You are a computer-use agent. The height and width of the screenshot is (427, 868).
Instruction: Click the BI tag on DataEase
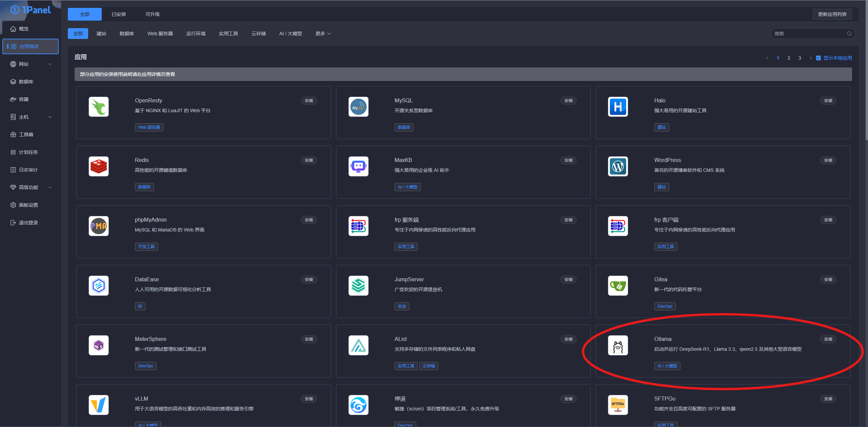(140, 306)
